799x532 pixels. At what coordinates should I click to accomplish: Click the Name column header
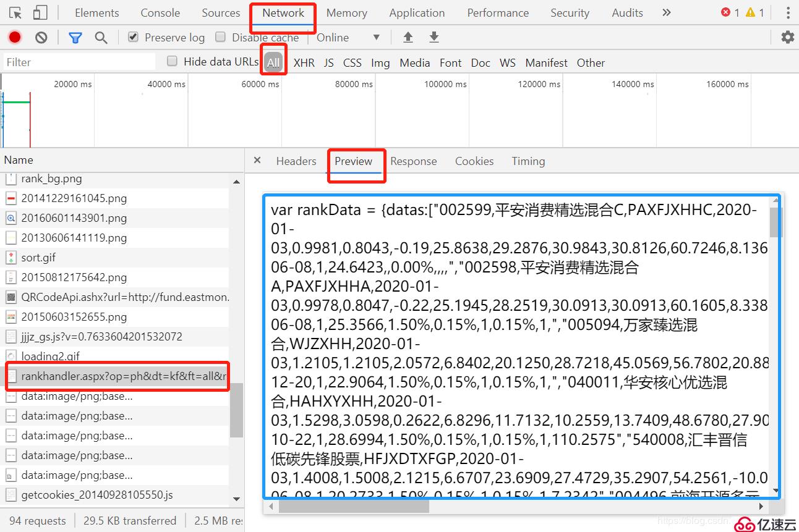point(122,160)
